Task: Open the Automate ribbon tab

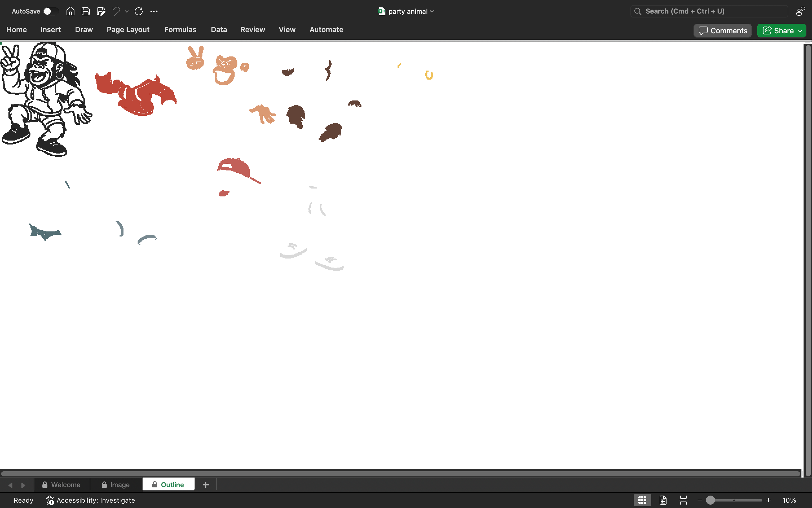Action: click(326, 30)
